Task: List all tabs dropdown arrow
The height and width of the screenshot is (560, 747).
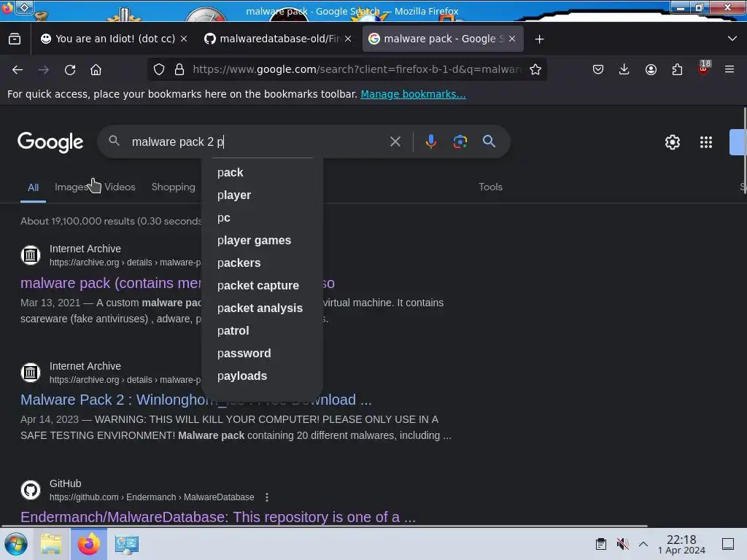Action: (x=732, y=39)
